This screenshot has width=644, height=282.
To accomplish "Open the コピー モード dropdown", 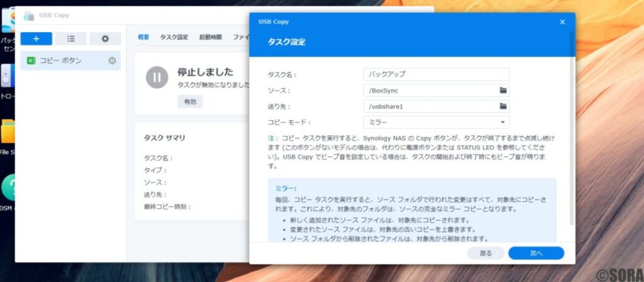I will [436, 122].
